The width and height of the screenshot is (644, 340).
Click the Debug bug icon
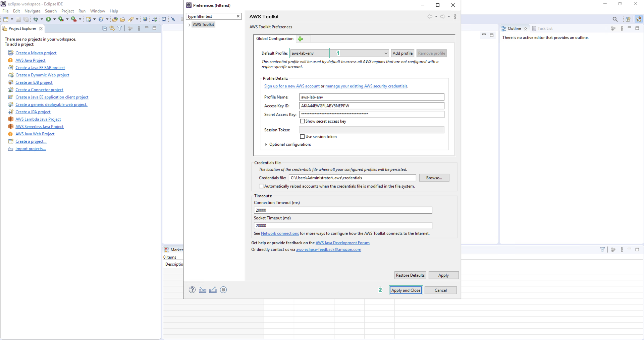pos(36,19)
